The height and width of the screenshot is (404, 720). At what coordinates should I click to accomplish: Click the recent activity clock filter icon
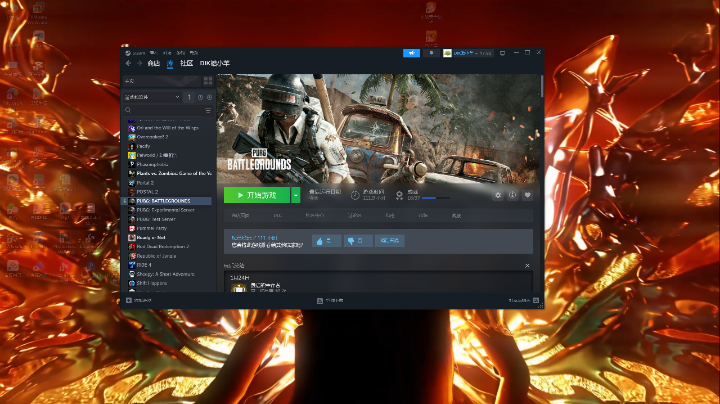[200, 97]
